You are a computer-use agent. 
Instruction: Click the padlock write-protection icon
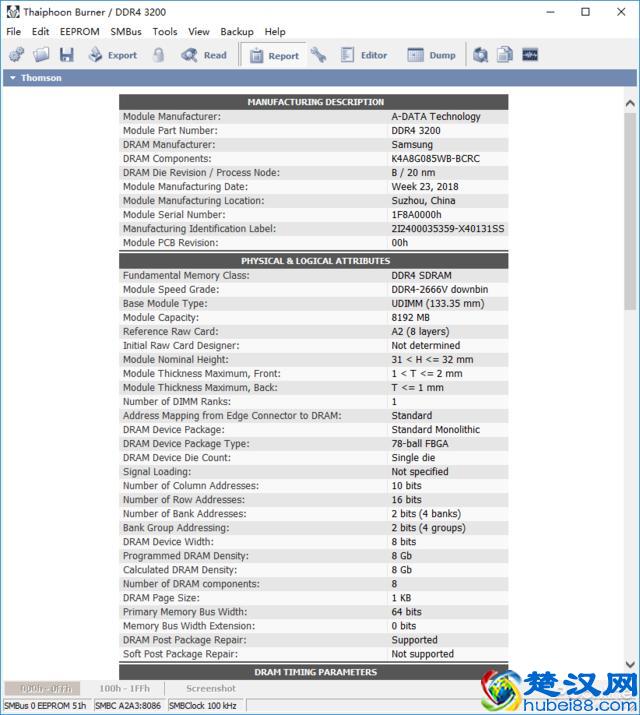pos(159,55)
